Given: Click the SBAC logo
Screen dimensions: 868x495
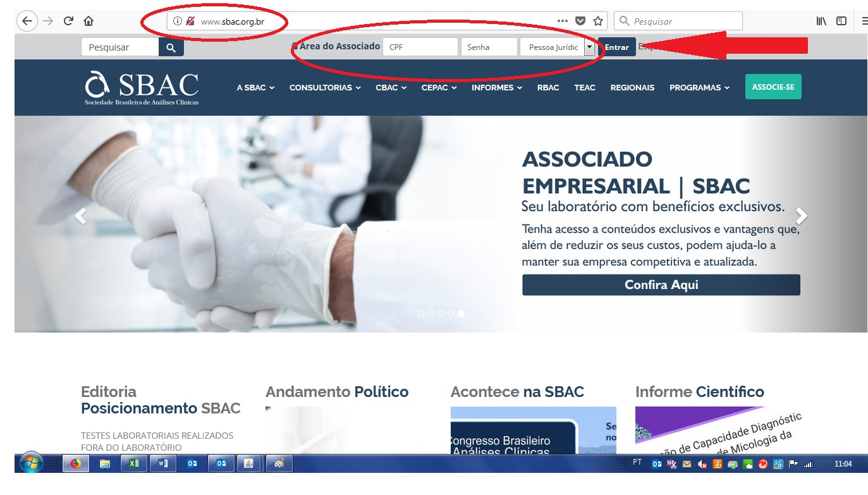Looking at the screenshot, I should point(142,88).
